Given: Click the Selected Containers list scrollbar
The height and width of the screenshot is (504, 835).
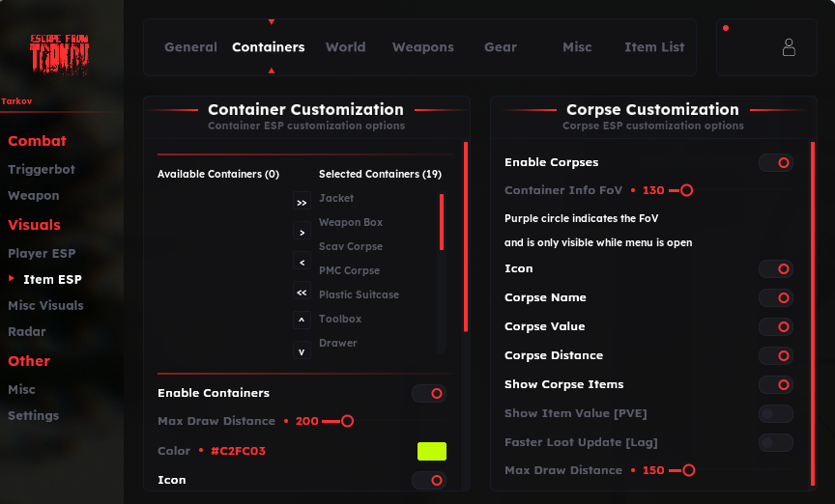Looking at the screenshot, I should 442,223.
